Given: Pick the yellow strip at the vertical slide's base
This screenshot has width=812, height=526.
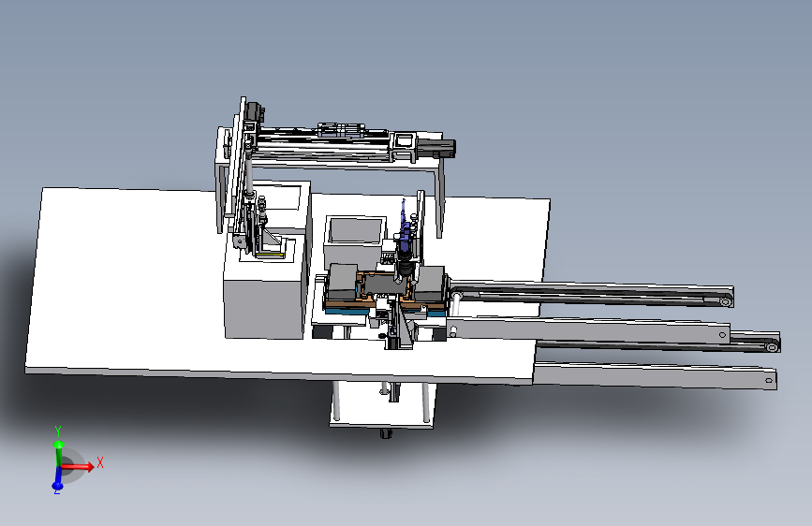Looking at the screenshot, I should pos(271,255).
